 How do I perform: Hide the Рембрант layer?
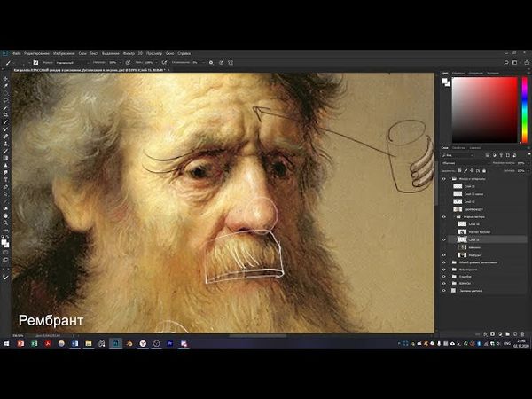(x=444, y=254)
